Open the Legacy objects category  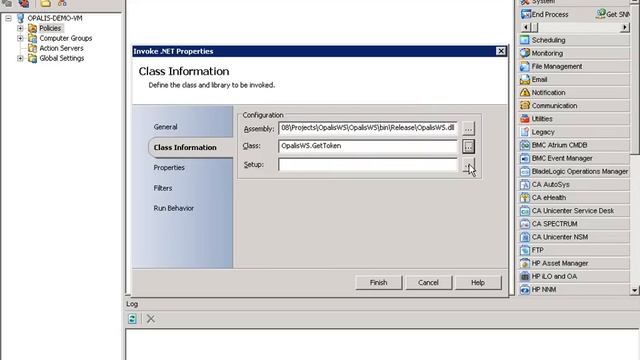574,132
